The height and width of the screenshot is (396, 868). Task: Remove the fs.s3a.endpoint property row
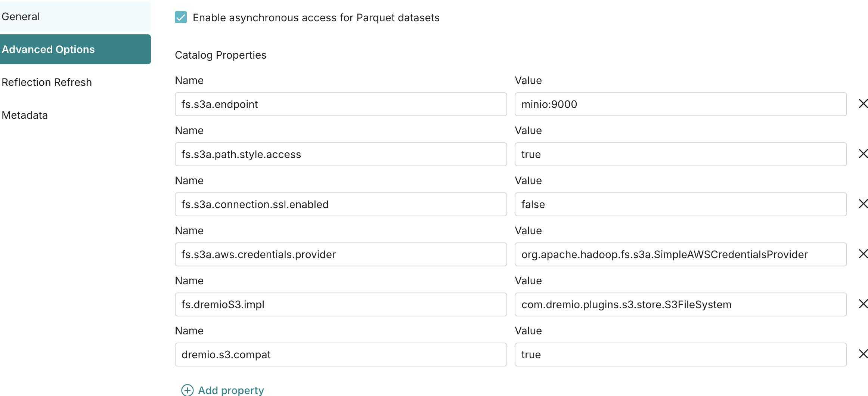[863, 104]
